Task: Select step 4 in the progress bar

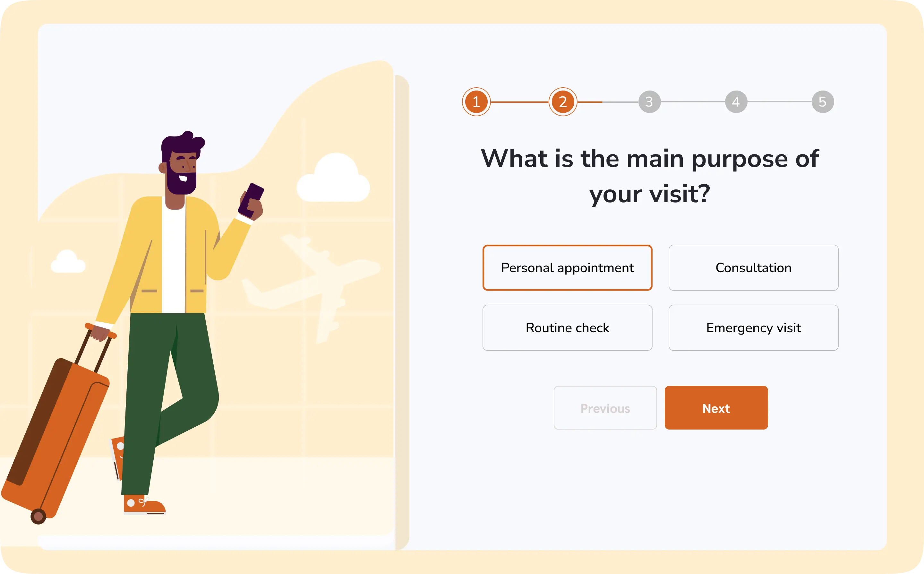Action: point(736,102)
